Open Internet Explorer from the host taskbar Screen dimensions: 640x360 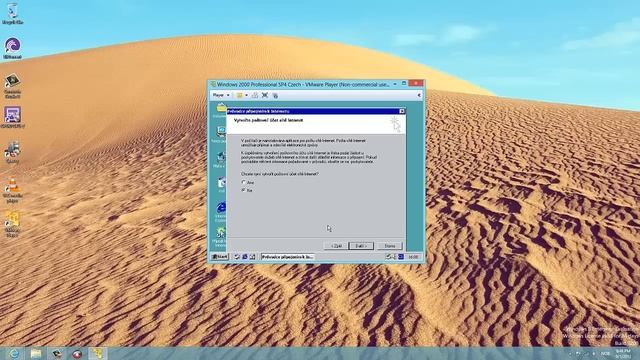13,353
